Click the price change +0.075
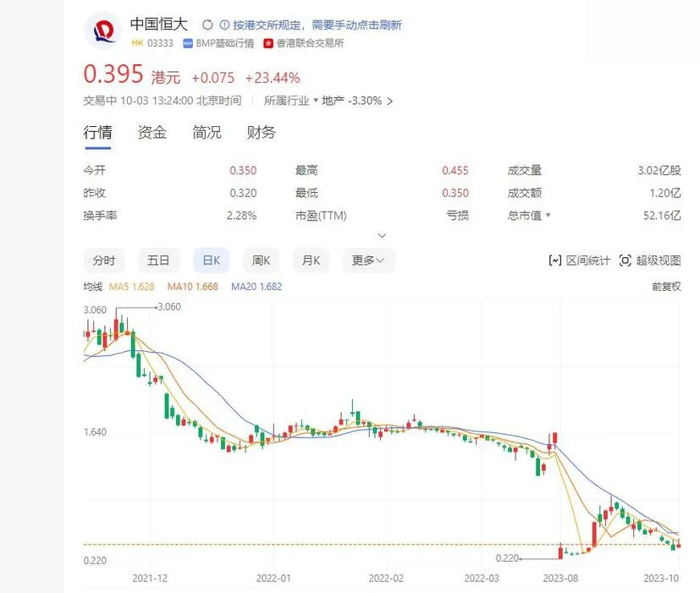700x593 pixels. click(x=213, y=78)
